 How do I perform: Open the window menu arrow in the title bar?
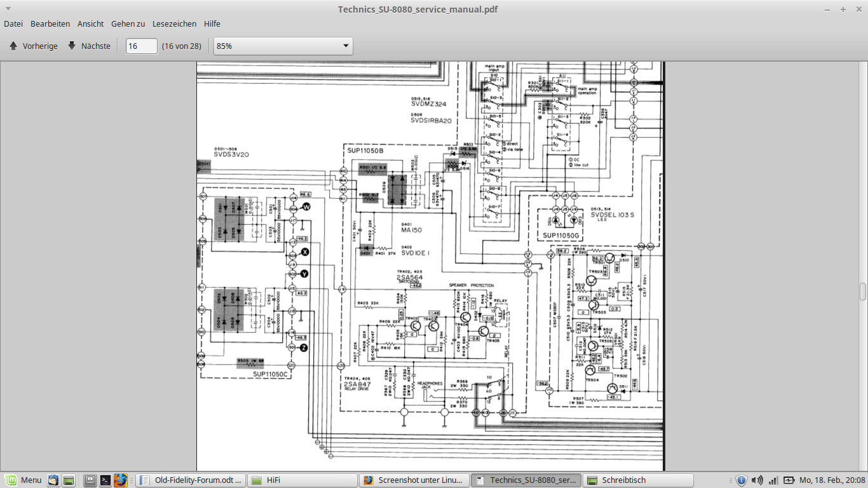click(x=8, y=9)
